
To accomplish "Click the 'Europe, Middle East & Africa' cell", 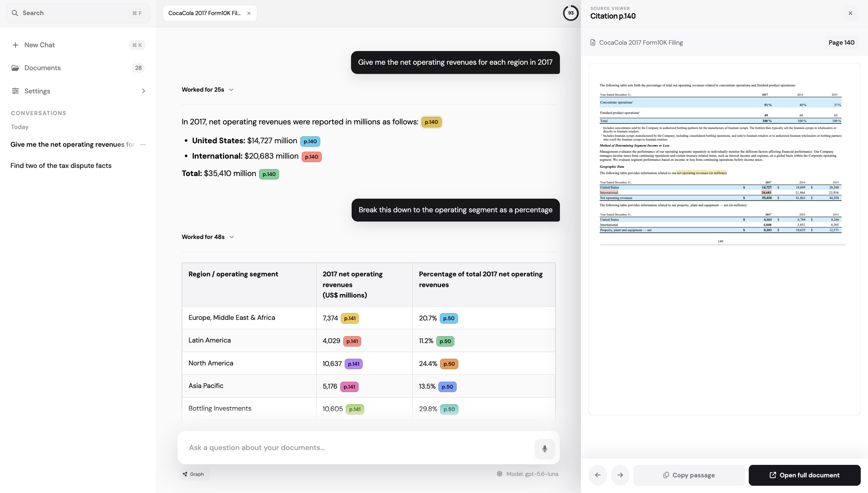I will click(249, 318).
